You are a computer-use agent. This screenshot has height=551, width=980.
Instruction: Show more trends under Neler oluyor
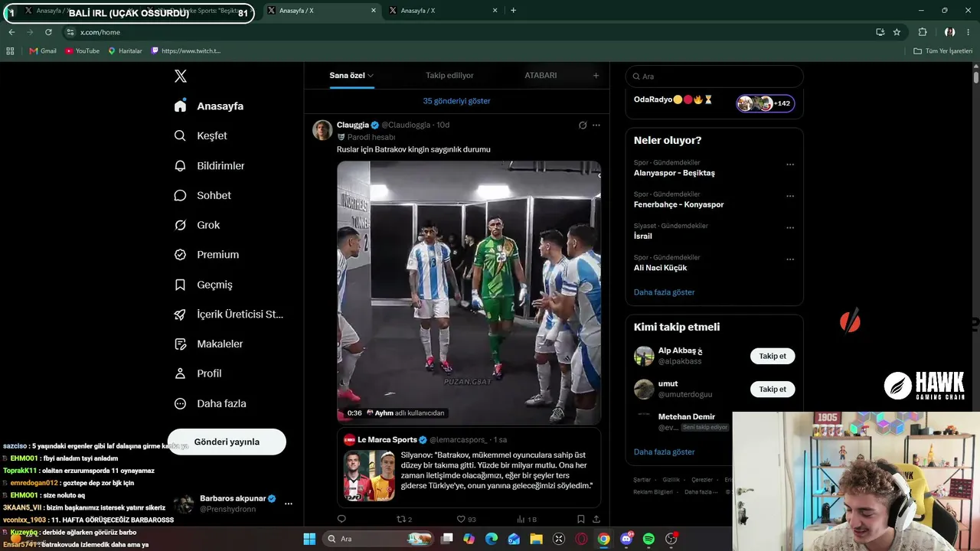point(664,292)
